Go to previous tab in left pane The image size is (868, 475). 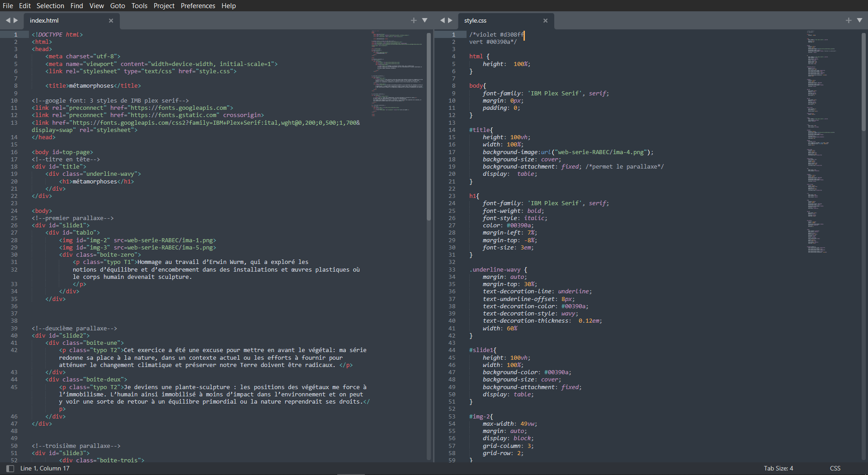tap(8, 20)
